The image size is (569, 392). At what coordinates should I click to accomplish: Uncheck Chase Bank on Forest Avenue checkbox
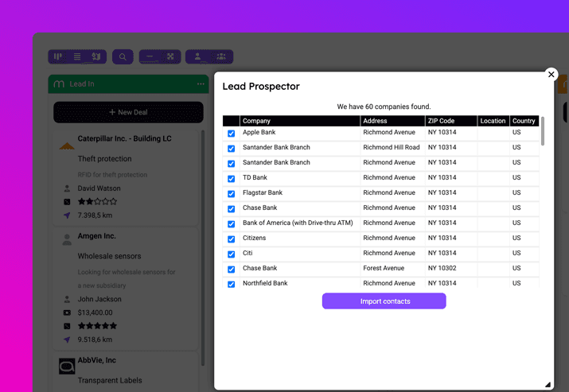(x=231, y=270)
